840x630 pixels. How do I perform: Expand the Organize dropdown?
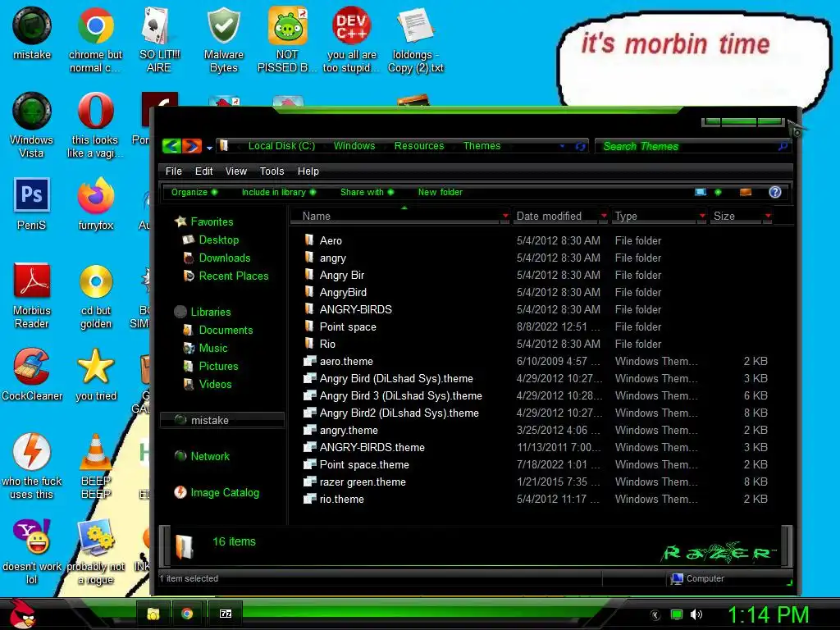[x=194, y=192]
